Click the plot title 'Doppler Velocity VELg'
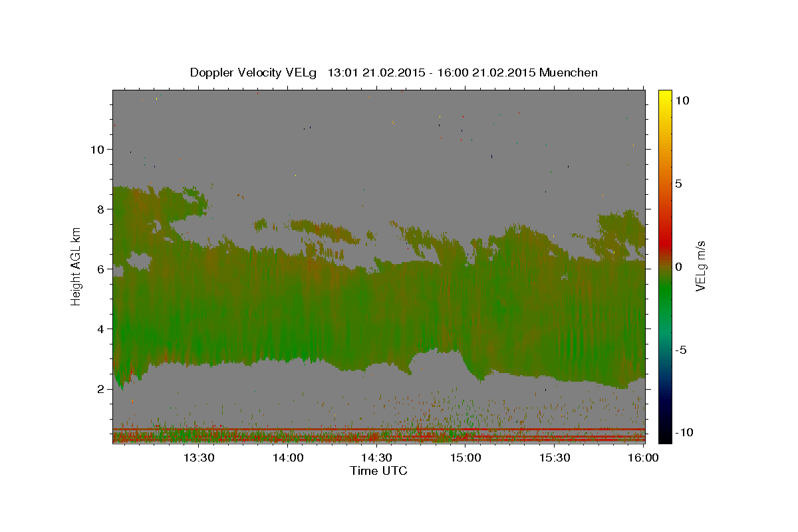This screenshot has height=532, width=798. tap(255, 72)
